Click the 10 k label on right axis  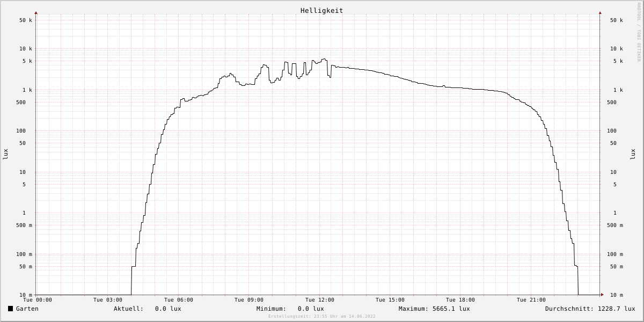coord(617,49)
